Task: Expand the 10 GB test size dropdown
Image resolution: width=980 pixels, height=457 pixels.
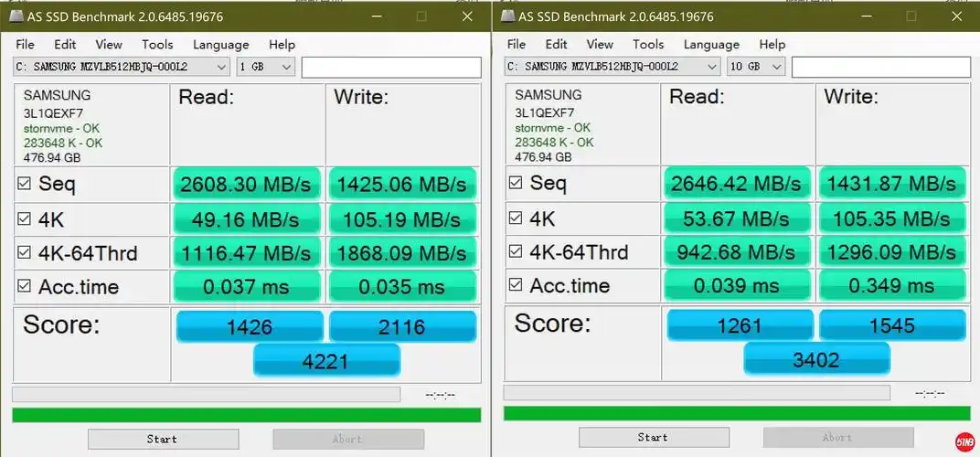Action: click(776, 67)
